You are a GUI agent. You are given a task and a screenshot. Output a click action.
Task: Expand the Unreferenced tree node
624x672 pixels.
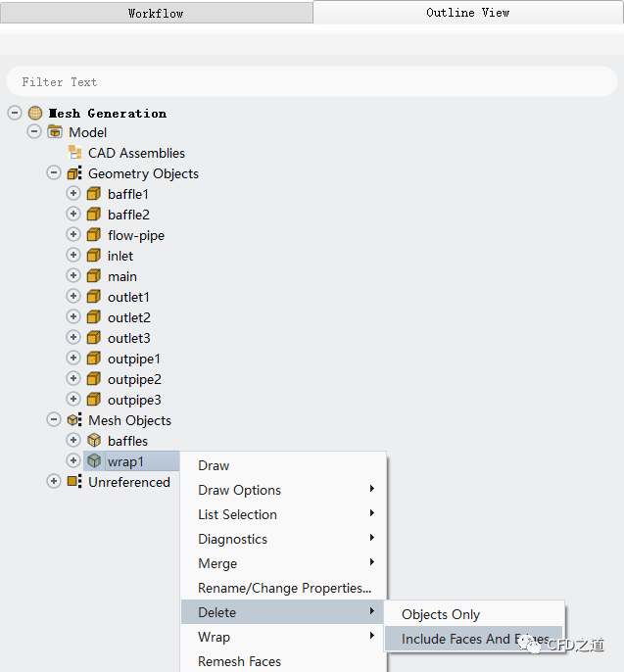pos(54,482)
